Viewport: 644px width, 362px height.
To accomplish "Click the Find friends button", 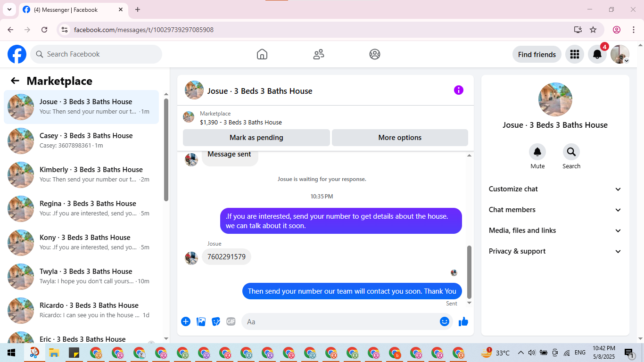I will (537, 54).
